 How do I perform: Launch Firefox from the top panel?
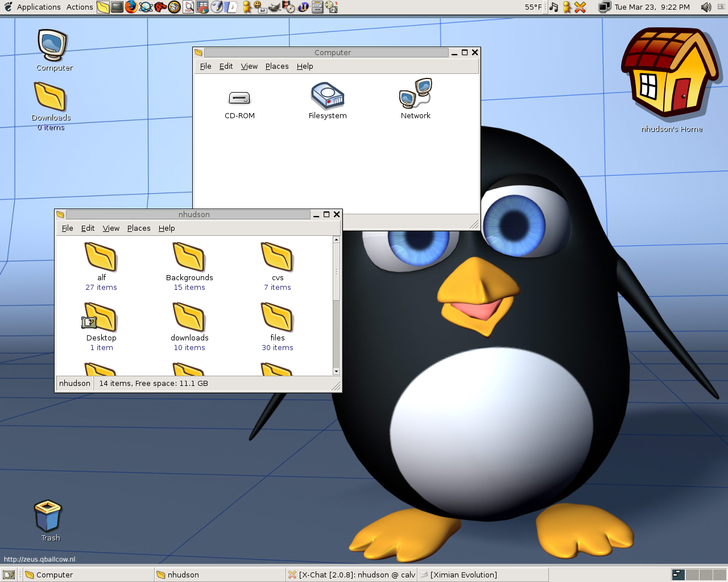[131, 7]
